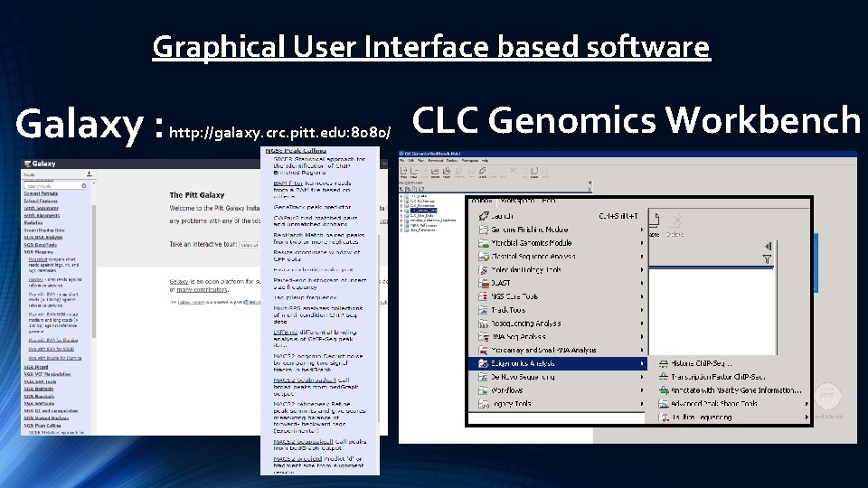
Task: Click the Histone ChIP-Seq tool icon
Action: coord(663,363)
